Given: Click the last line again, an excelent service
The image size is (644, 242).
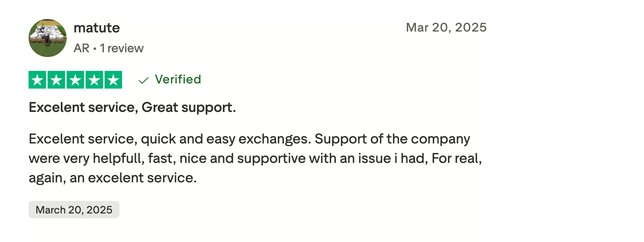Looking at the screenshot, I should tap(113, 177).
